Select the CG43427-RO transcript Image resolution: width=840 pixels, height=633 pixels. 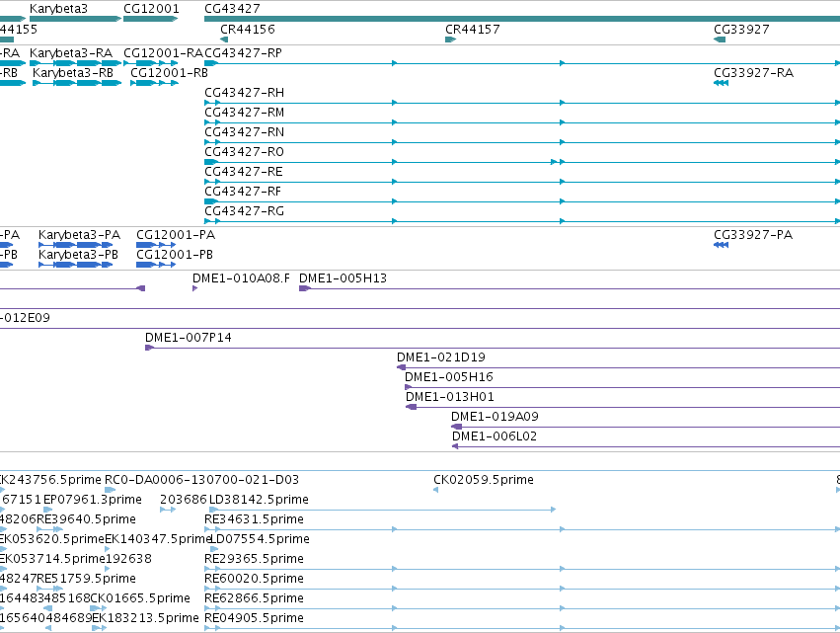pos(522,162)
